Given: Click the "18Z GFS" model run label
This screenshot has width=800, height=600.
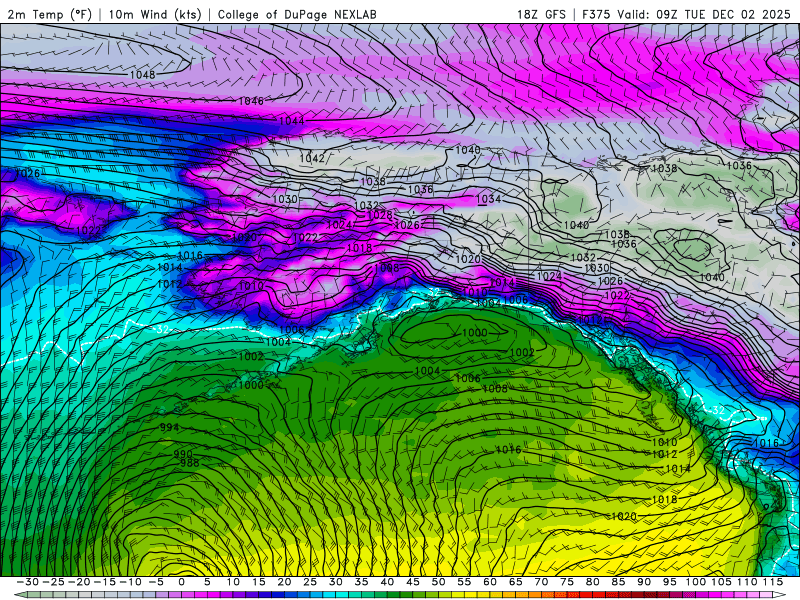Looking at the screenshot, I should tap(541, 14).
